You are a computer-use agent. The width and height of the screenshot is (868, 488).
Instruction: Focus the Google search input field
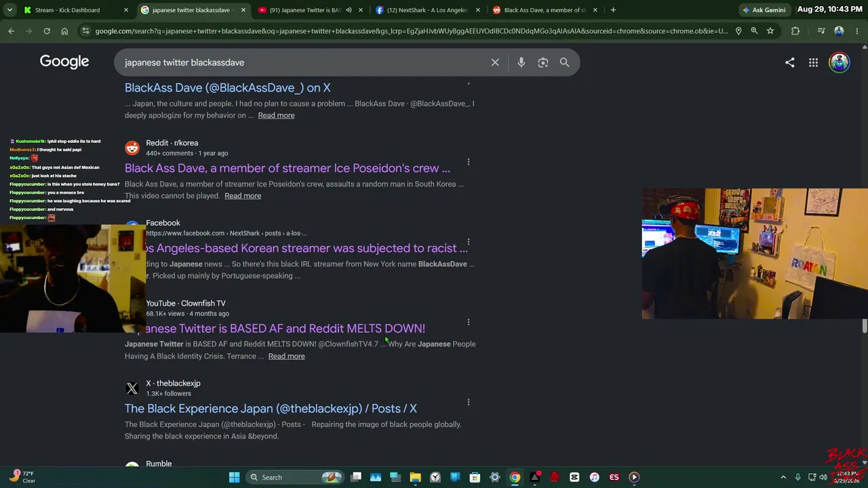click(305, 62)
